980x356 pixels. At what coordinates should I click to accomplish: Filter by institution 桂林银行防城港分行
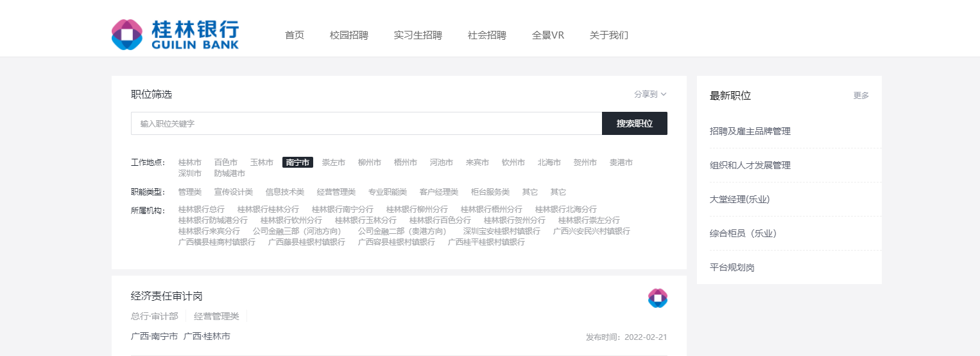(x=213, y=220)
